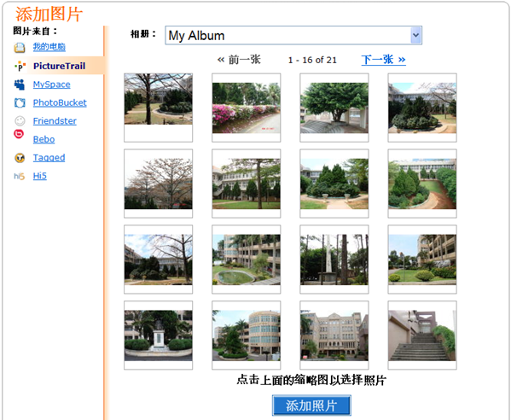Select the PictureTrail source tab
Viewport: 511px width, 420px height.
coord(59,66)
